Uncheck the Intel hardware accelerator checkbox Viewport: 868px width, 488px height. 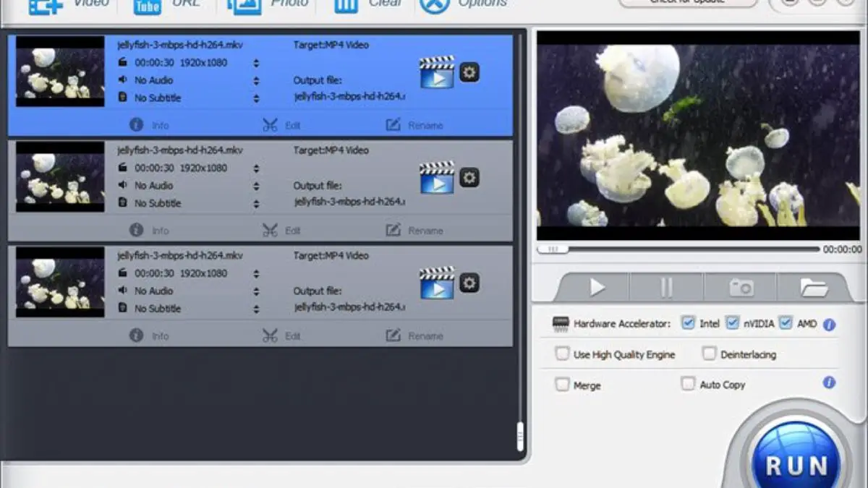click(x=688, y=322)
